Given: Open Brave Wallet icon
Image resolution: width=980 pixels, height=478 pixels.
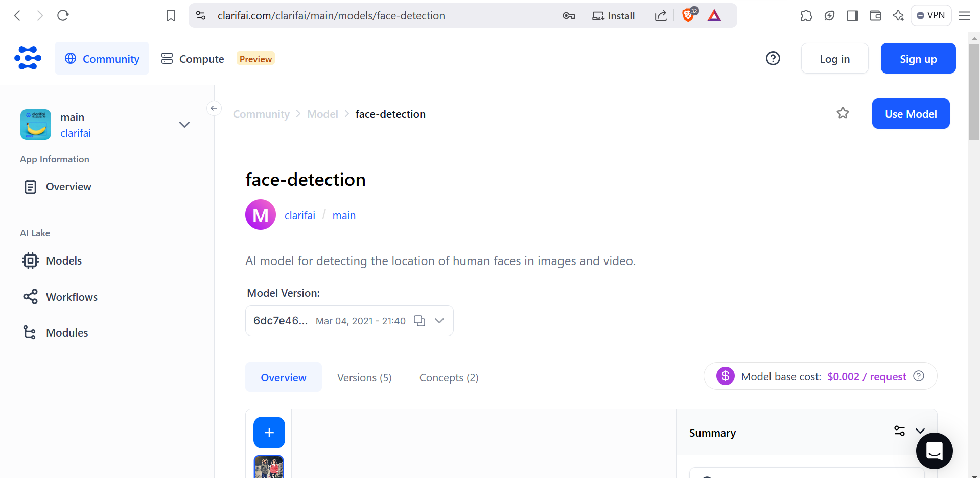Looking at the screenshot, I should tap(875, 16).
